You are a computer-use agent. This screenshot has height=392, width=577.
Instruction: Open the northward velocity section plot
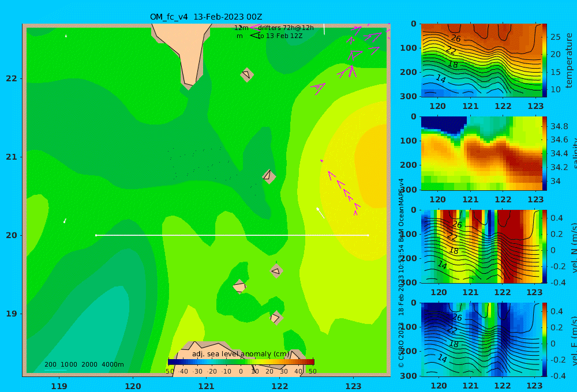coord(481,246)
